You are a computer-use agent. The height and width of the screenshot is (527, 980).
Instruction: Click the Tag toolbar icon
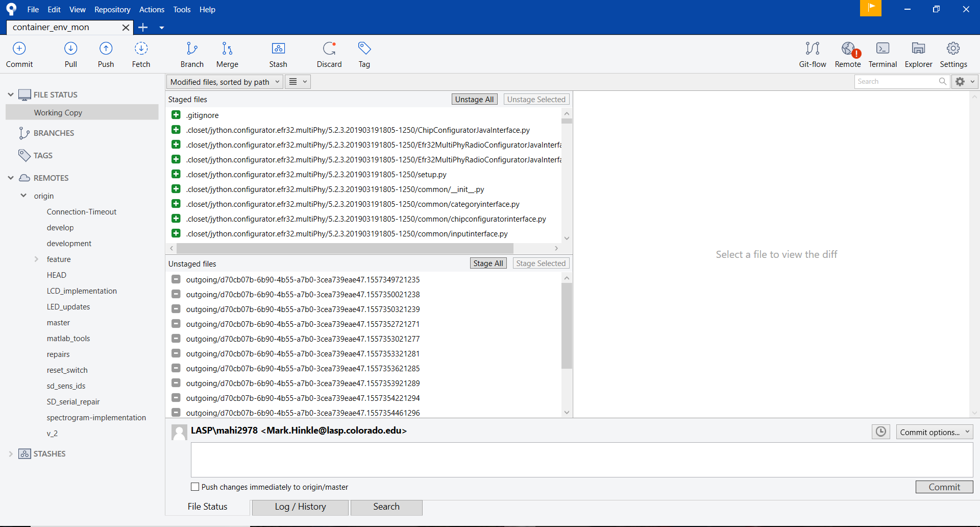tap(364, 54)
